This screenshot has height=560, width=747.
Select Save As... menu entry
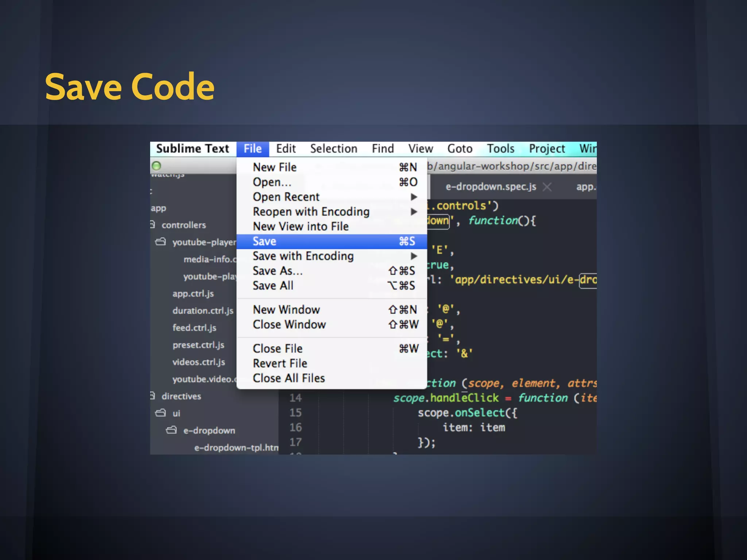[x=278, y=271]
